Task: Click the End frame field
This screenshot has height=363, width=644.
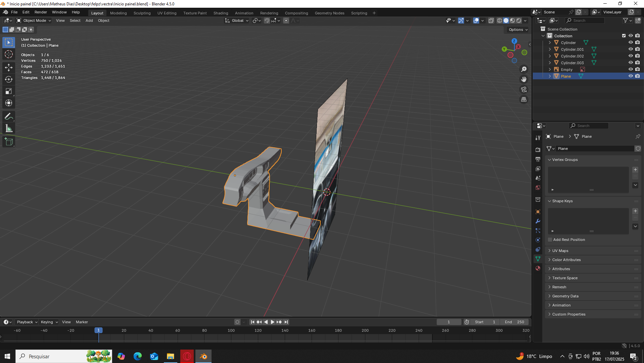Action: click(514, 322)
